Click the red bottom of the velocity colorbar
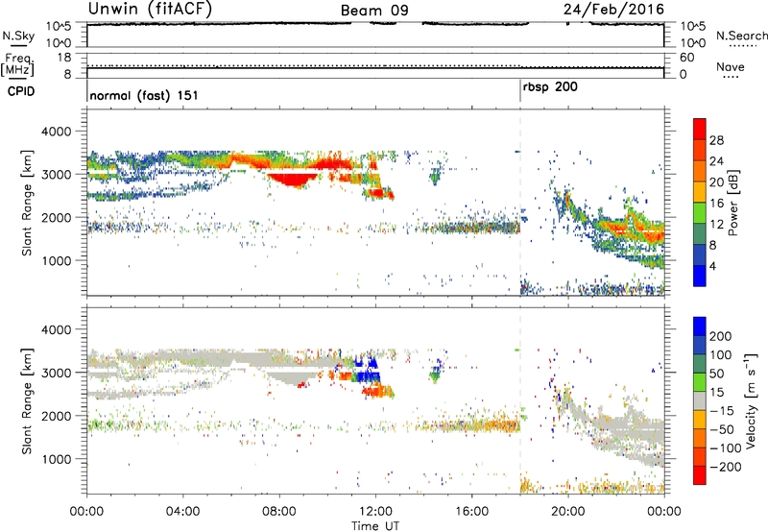Viewport: 768px width, 532px height. pyautogui.click(x=700, y=475)
